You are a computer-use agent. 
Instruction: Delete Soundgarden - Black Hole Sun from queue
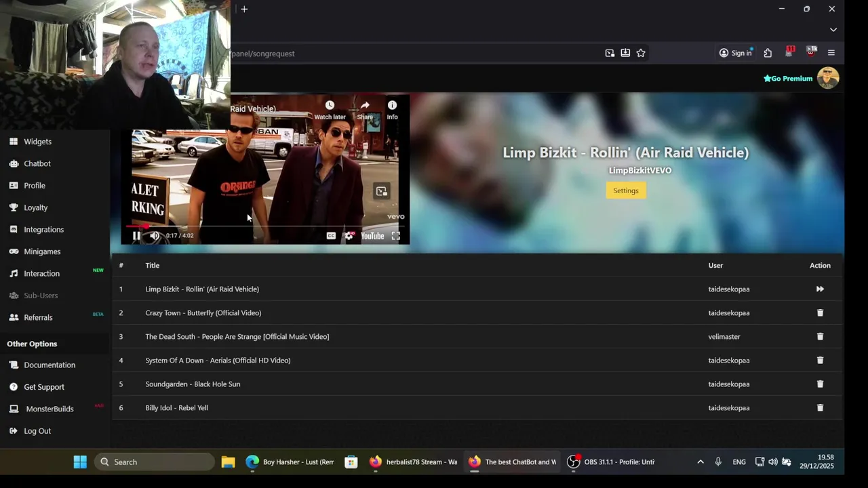tap(820, 384)
